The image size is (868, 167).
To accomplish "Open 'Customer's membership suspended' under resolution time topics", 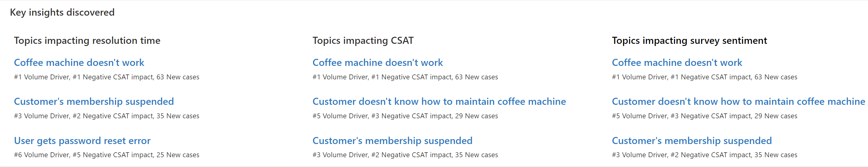I will 94,101.
